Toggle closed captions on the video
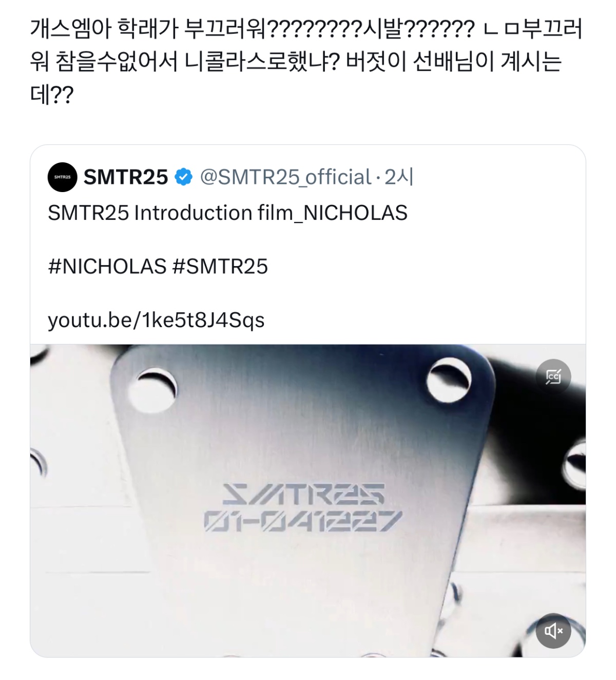 tap(553, 376)
